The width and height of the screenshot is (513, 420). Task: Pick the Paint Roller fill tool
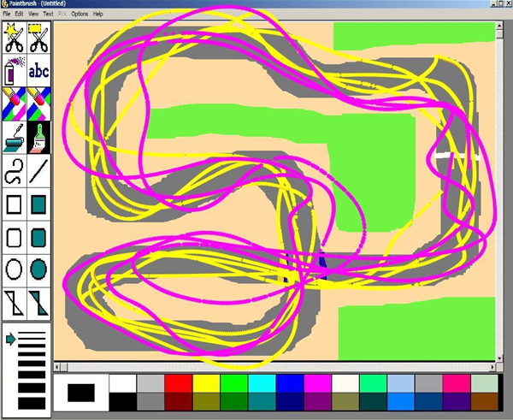13,135
